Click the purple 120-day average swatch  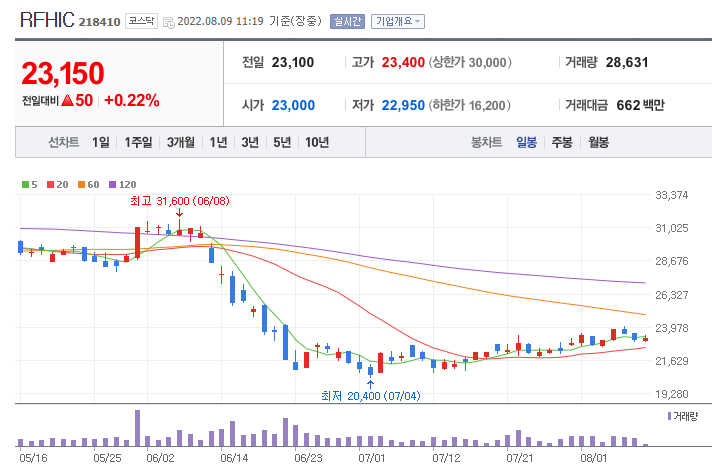pos(113,184)
